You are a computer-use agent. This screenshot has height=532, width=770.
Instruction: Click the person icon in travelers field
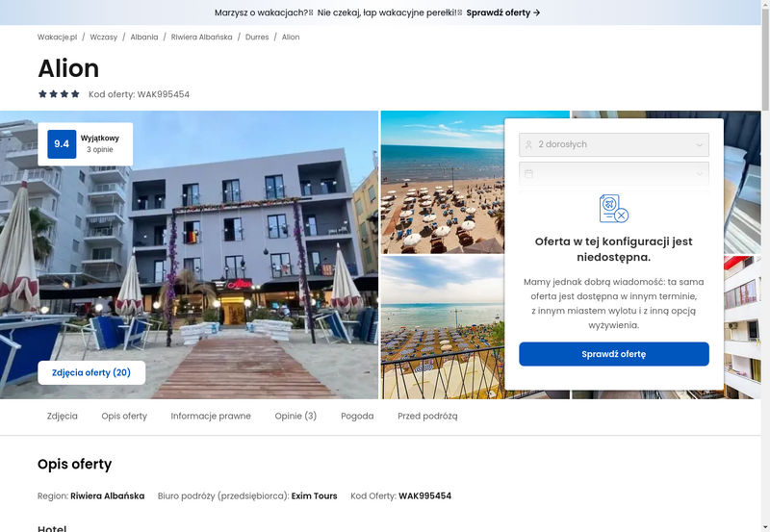click(x=528, y=145)
